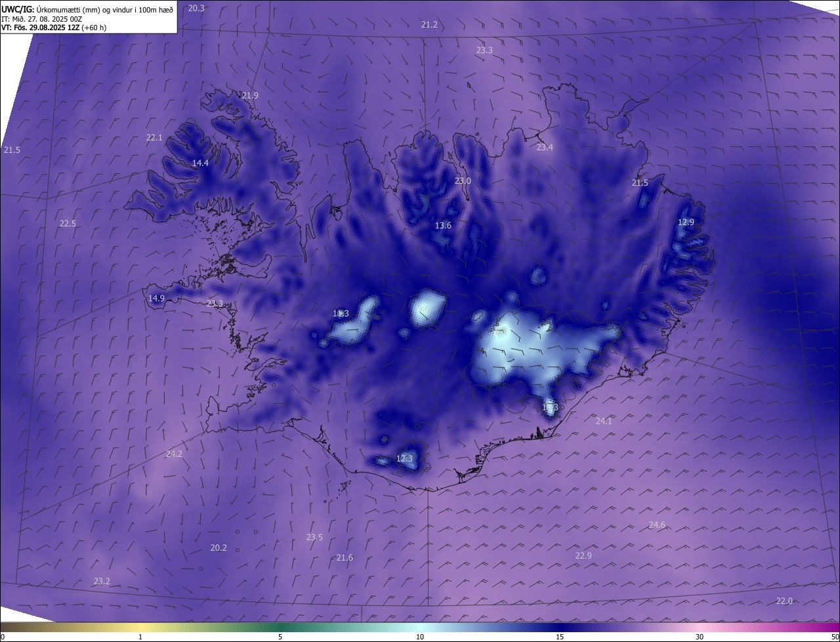
Task: Click the value label 22.5
Action: [68, 223]
